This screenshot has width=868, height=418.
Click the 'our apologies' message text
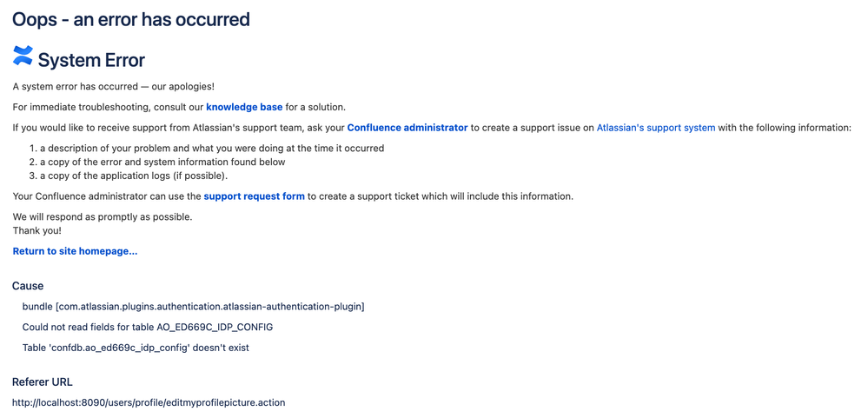[x=113, y=86]
